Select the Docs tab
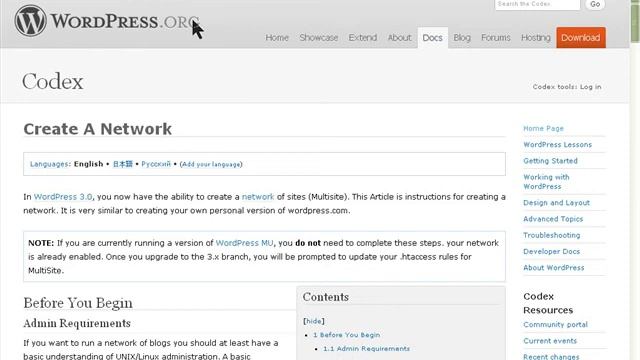The width and height of the screenshot is (640, 360). 432,38
